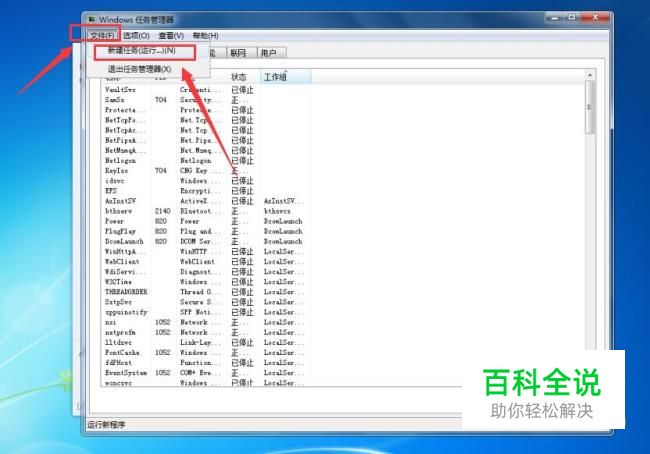Open the 文件(F) menu
This screenshot has height=454, width=650.
[x=102, y=36]
